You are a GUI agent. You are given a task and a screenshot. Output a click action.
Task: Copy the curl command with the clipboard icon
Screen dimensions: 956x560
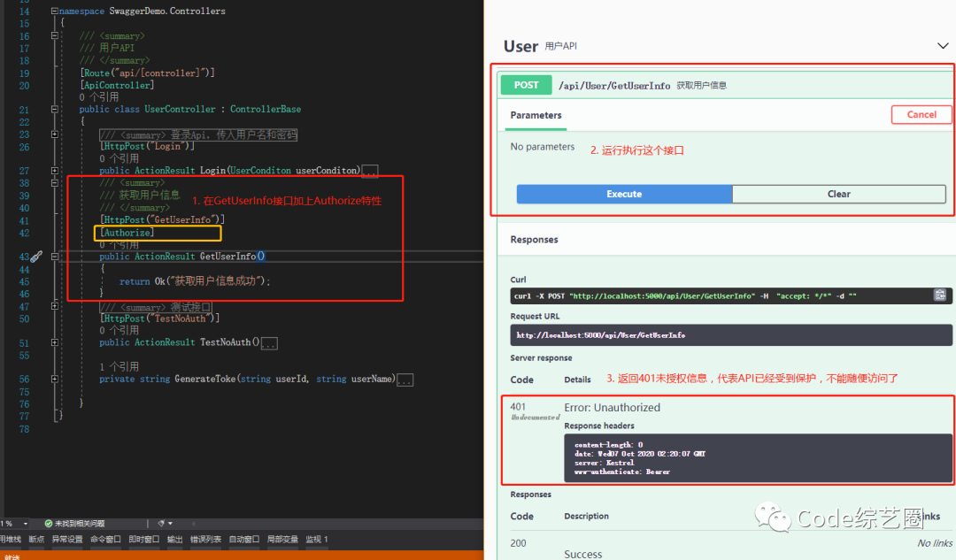[x=939, y=295]
